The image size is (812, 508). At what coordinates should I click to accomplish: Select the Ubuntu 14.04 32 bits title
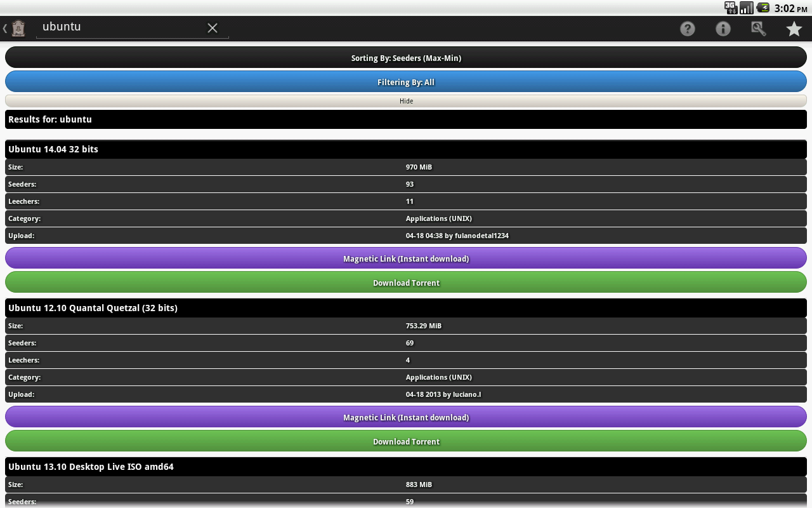point(53,149)
